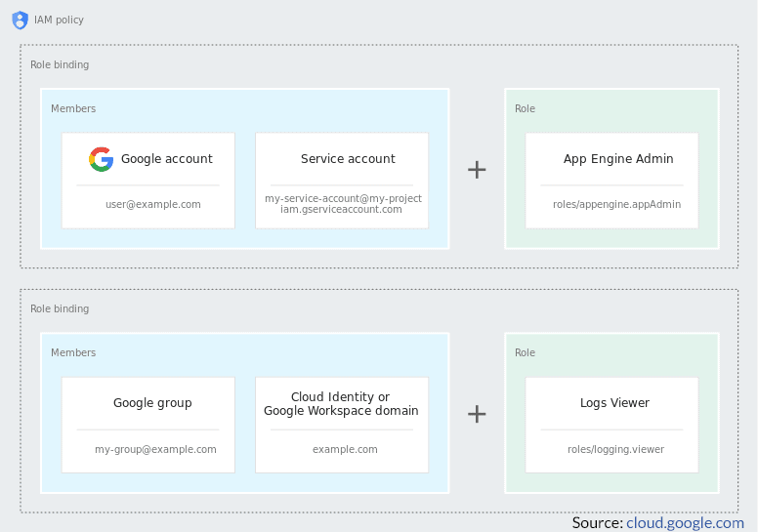Select the Service account card title
This screenshot has width=758, height=532.
tap(348, 159)
